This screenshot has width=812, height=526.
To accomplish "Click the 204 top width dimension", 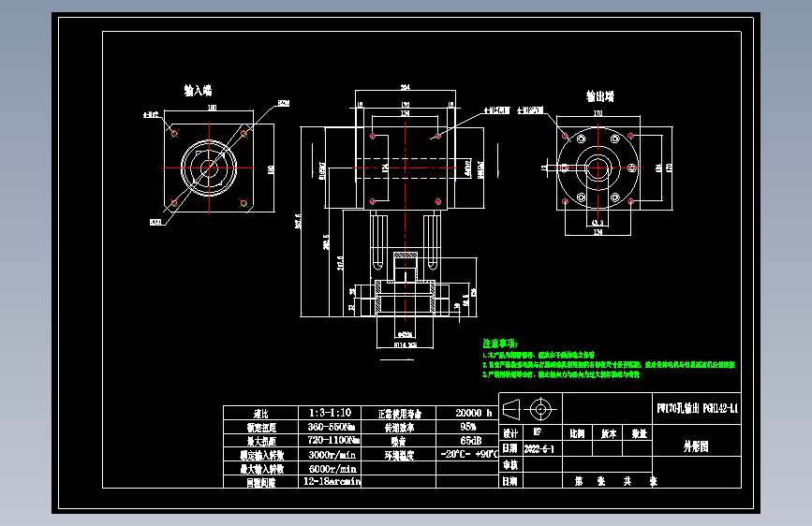I will point(405,87).
